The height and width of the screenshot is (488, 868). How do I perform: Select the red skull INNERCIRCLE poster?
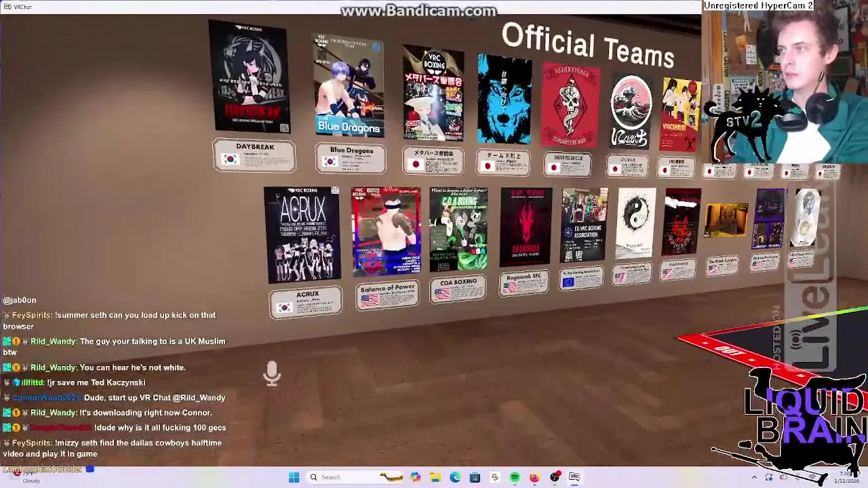(x=570, y=106)
